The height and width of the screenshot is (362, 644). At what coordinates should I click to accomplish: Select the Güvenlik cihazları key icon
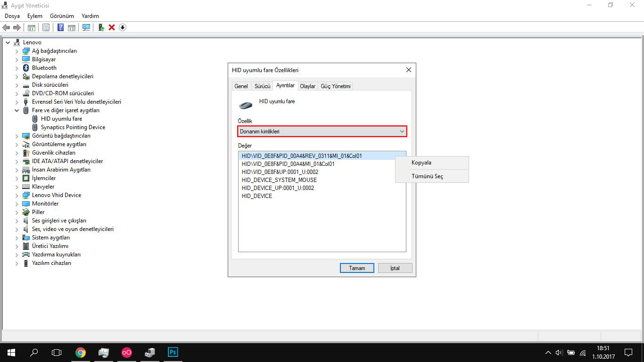(26, 153)
